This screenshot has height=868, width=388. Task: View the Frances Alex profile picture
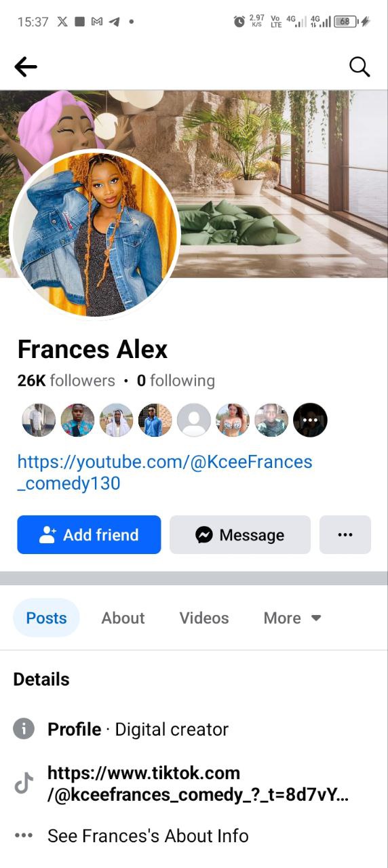[94, 234]
